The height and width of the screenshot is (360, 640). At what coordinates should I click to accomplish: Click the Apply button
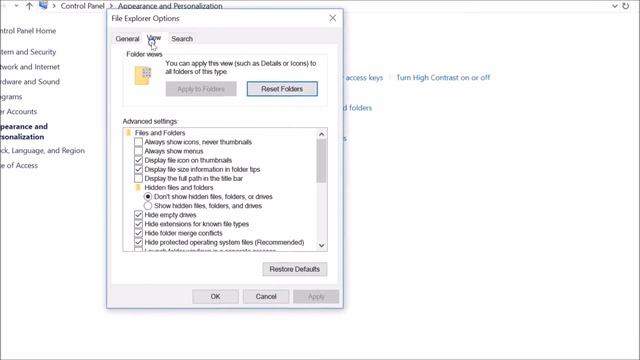[x=316, y=296]
